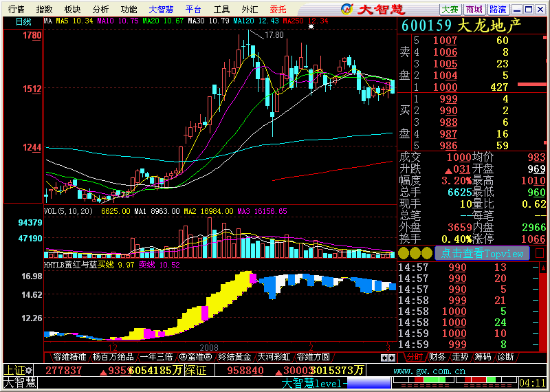Switch to the 分时 tab
Screen dimensions: 550x392
tap(414, 357)
